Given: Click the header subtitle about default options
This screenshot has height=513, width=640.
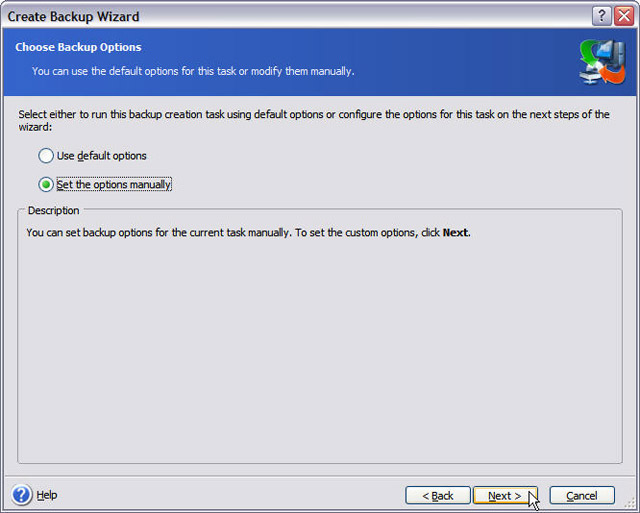Looking at the screenshot, I should pos(193,71).
